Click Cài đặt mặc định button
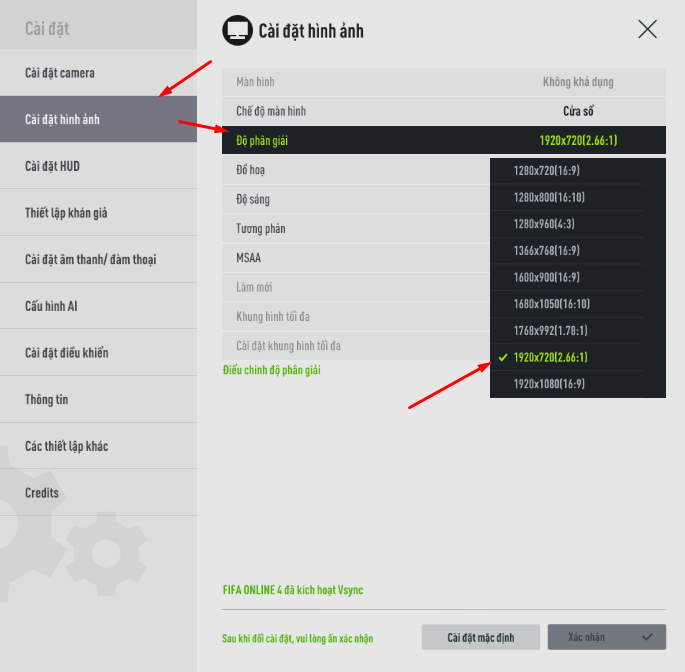This screenshot has width=685, height=672. (481, 637)
